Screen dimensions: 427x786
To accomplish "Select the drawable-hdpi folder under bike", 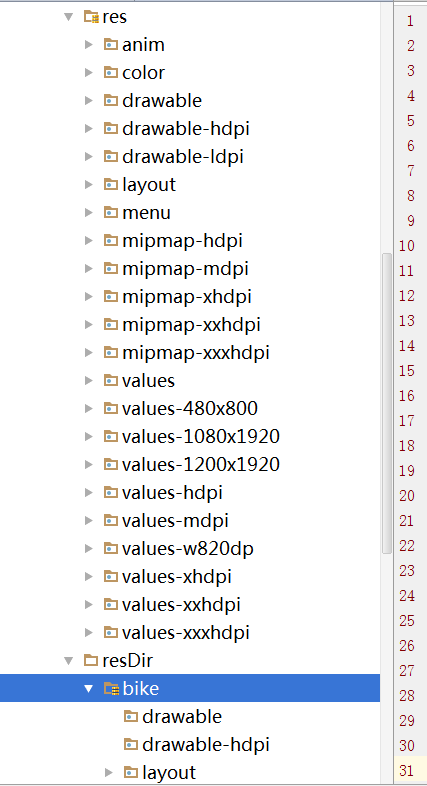I will (x=206, y=745).
